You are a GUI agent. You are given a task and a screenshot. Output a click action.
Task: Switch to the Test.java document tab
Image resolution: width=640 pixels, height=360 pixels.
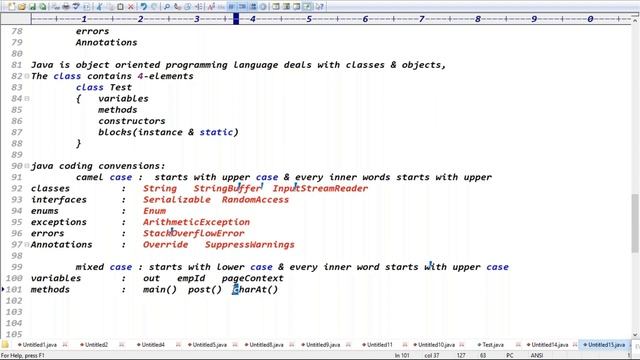pos(493,345)
